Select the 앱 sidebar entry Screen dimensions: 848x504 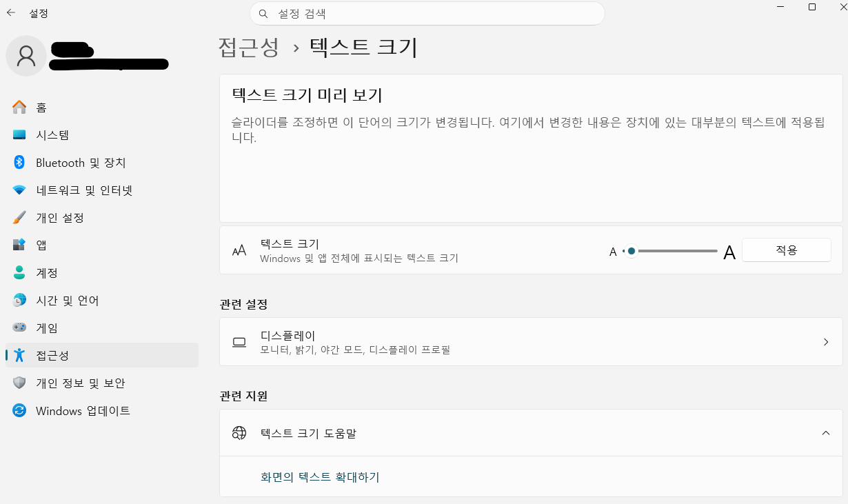pyautogui.click(x=102, y=245)
